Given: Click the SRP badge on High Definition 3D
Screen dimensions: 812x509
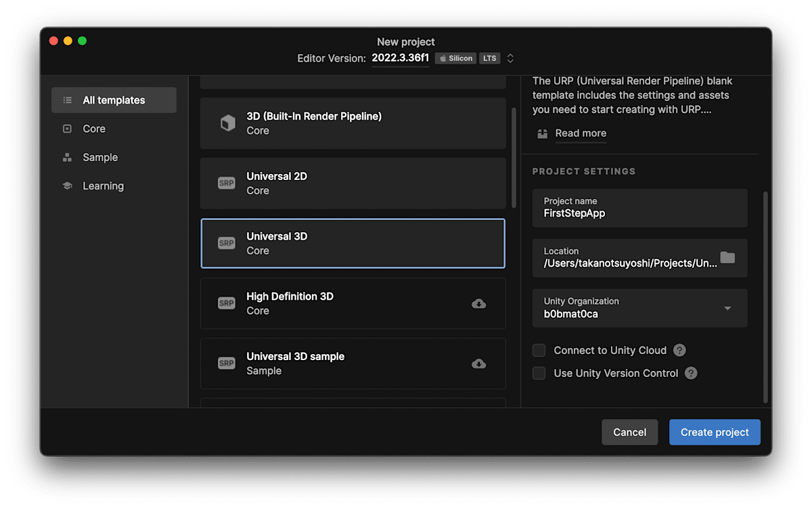Looking at the screenshot, I should (227, 303).
